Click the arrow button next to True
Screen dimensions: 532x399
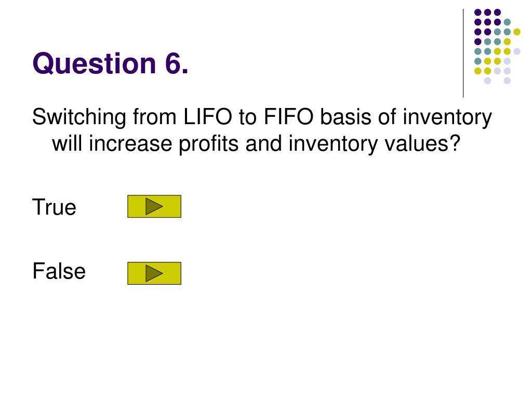[x=154, y=206]
